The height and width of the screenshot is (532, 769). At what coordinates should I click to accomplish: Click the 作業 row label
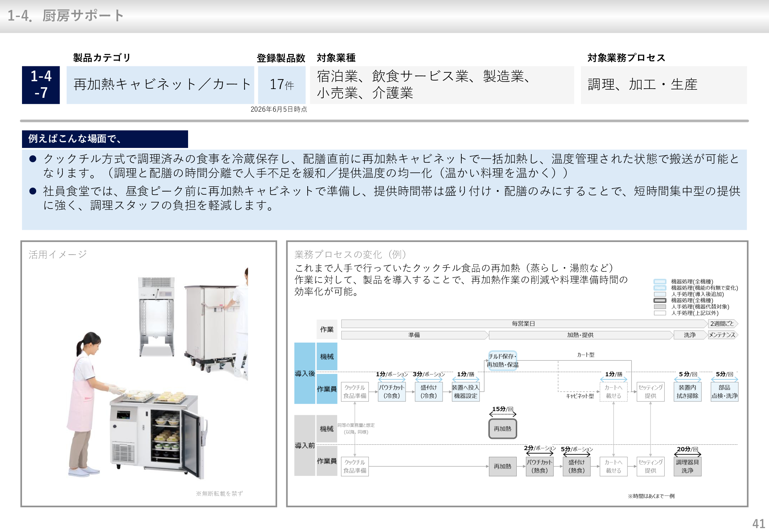(x=327, y=329)
